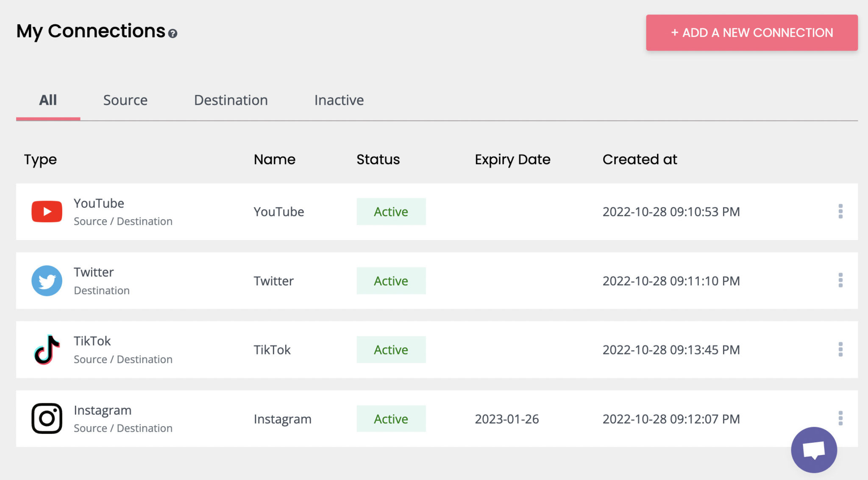The height and width of the screenshot is (480, 868).
Task: Open the Instagram row actions menu
Action: pos(840,418)
